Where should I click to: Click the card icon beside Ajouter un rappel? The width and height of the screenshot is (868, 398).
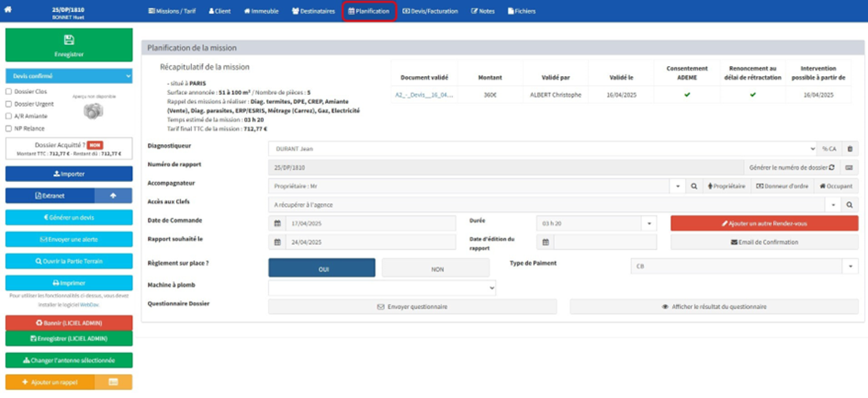point(113,382)
